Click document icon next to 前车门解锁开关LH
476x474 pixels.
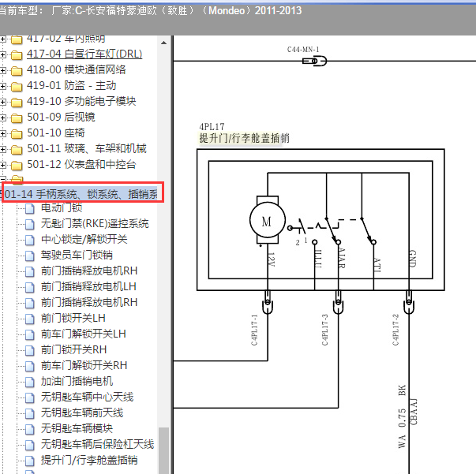pos(30,335)
